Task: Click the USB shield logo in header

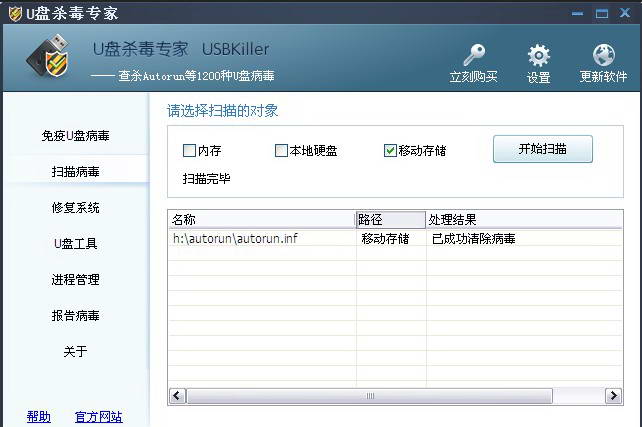Action: 48,60
